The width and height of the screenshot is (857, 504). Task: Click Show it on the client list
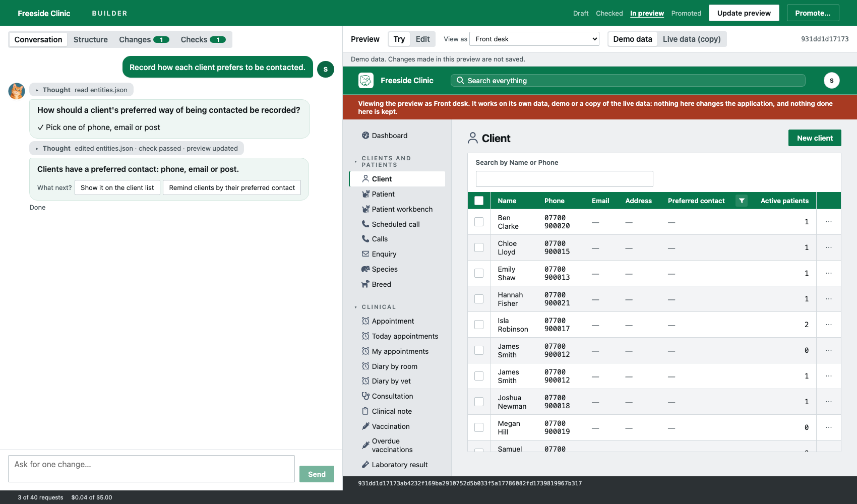117,187
